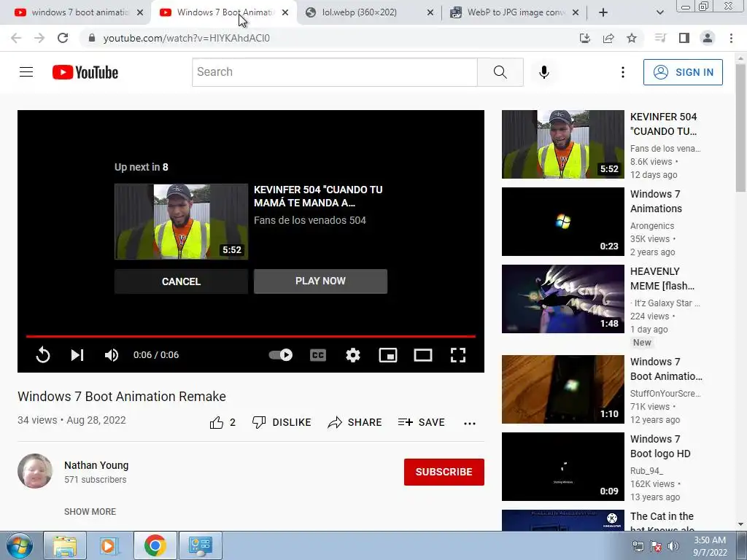Skip to next video in player
This screenshot has height=560, width=747.
coord(77,355)
